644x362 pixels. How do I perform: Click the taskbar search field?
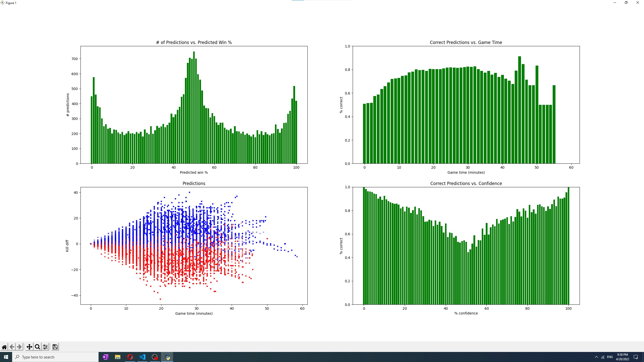55,357
